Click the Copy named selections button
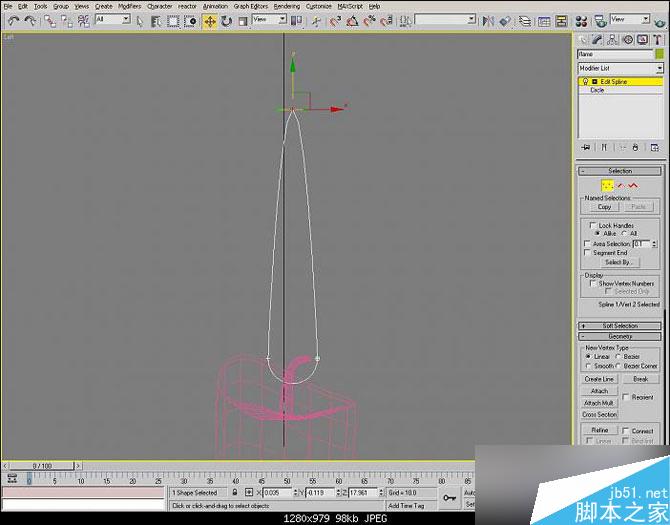670x525 pixels. [604, 207]
